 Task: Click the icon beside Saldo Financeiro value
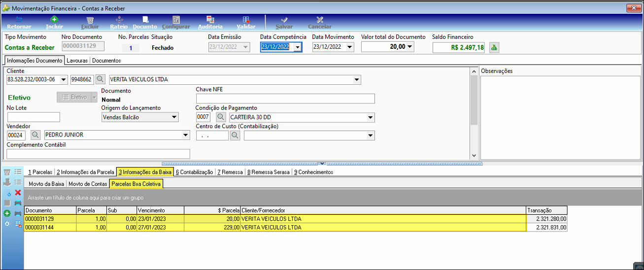[494, 47]
